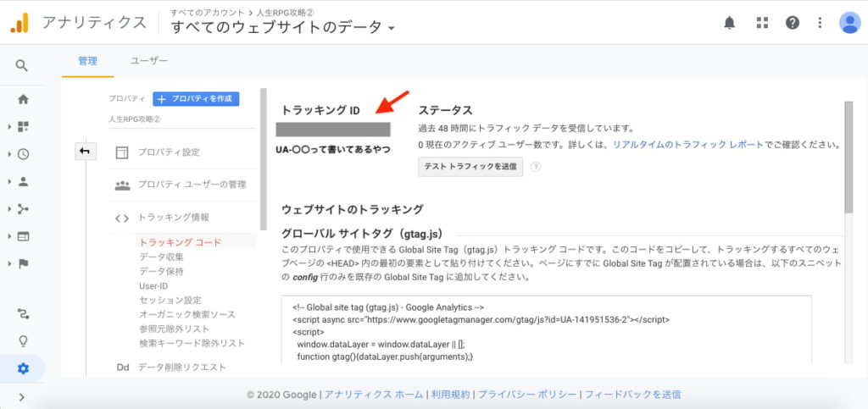
Task: Open プライバシー ポリシー footer link
Action: click(527, 395)
